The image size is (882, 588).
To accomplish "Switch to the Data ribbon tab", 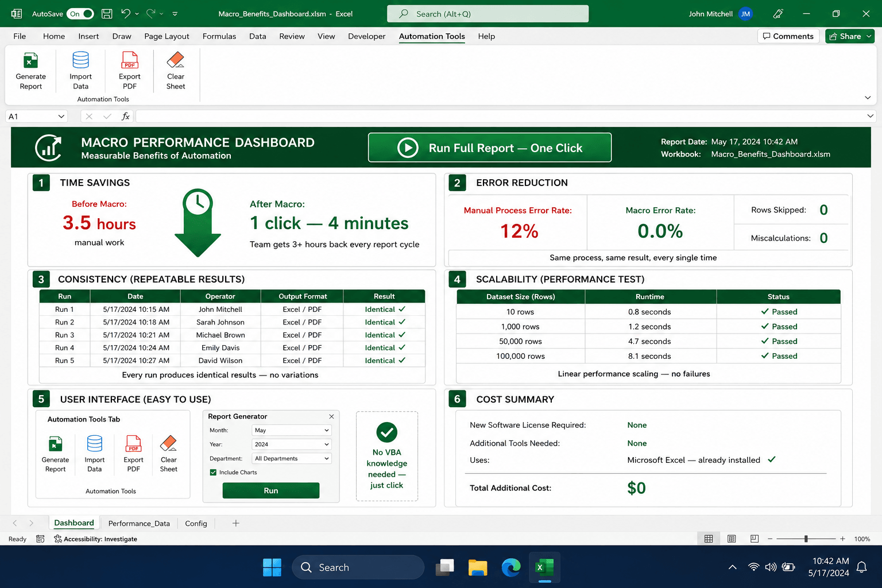I will click(x=258, y=36).
